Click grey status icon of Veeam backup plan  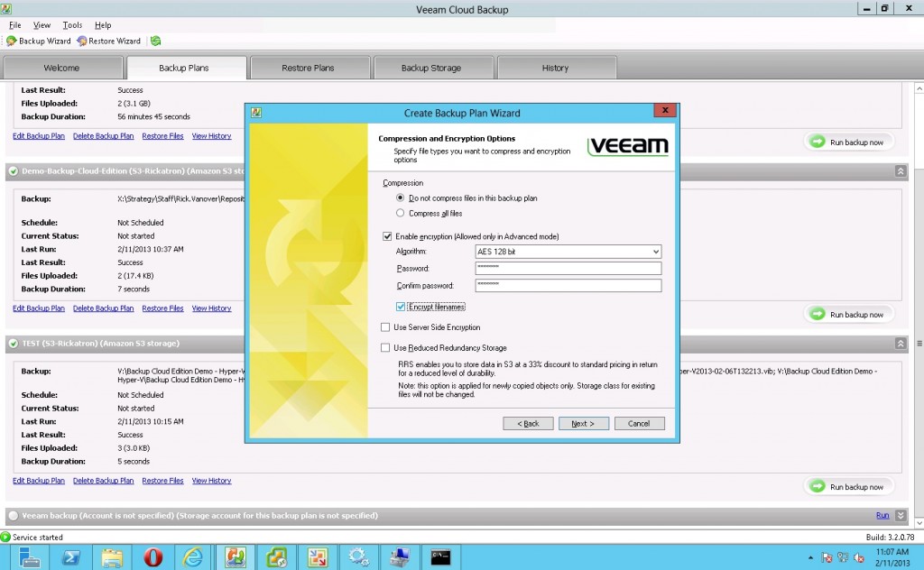[14, 515]
